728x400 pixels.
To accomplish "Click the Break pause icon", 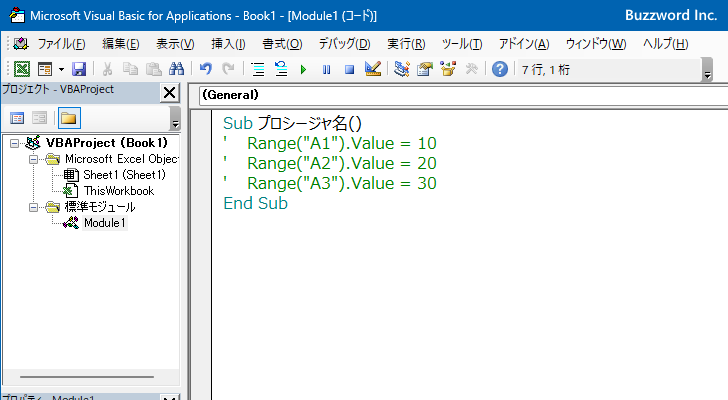I will coord(326,70).
